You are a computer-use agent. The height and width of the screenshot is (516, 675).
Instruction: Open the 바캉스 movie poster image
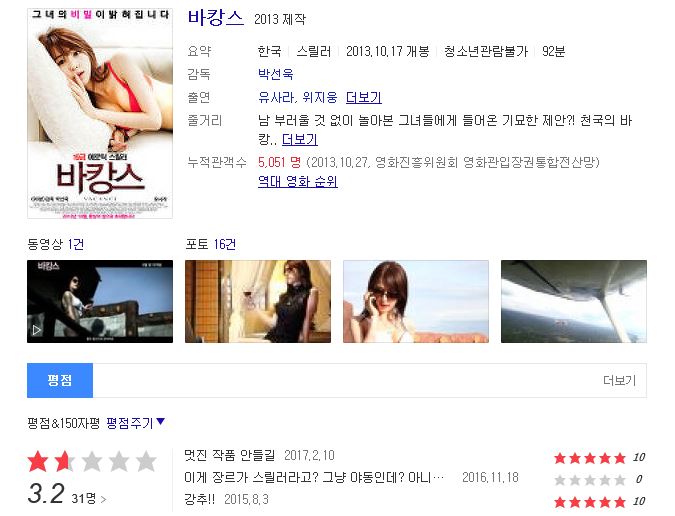click(100, 114)
